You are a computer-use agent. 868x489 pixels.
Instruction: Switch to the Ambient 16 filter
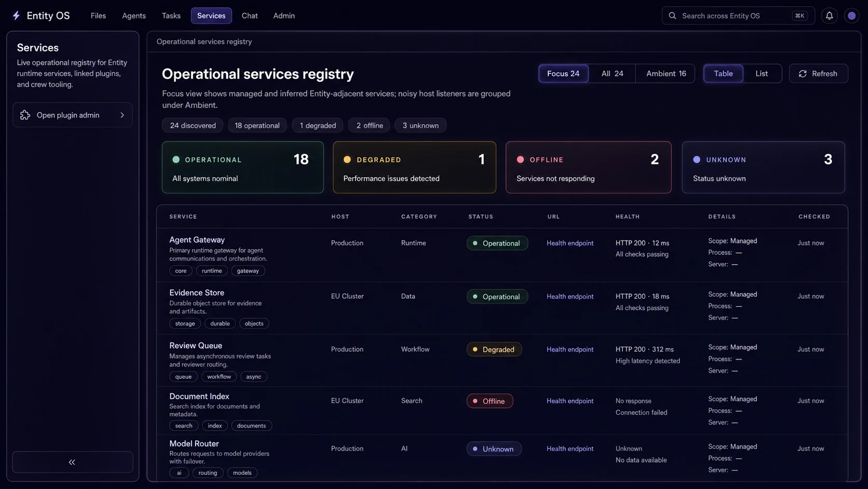point(666,74)
